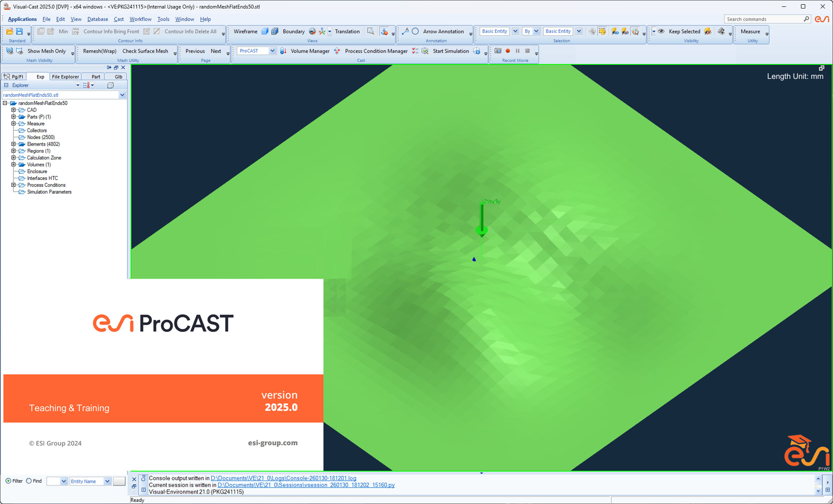This screenshot has height=504, width=833.
Task: Switch to the File Explorer tab
Action: [x=65, y=77]
